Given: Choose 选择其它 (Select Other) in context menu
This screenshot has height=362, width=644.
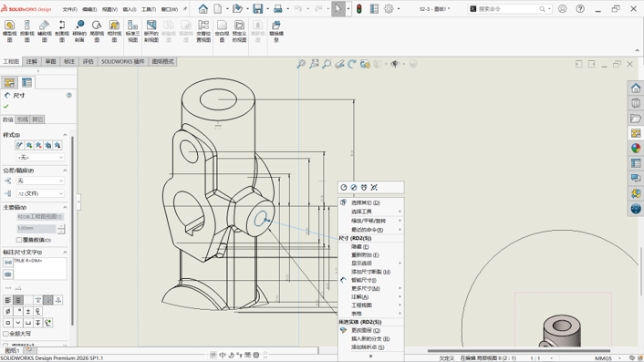Looking at the screenshot, I should pos(371,202).
